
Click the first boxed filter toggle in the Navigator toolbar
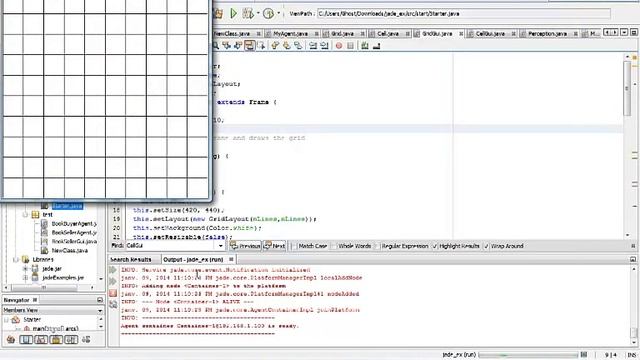[26, 340]
